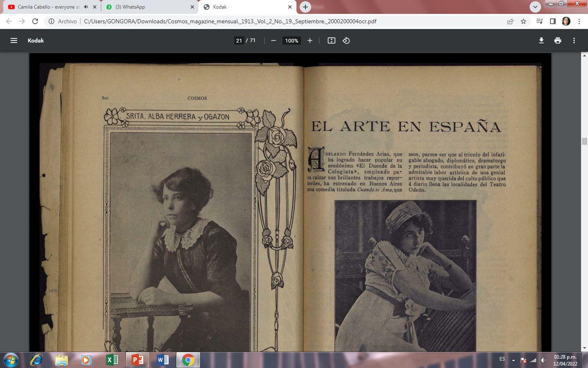Click the caption SRITA. ALBA HERRERA y OGAZON
The height and width of the screenshot is (368, 588).
tap(178, 117)
